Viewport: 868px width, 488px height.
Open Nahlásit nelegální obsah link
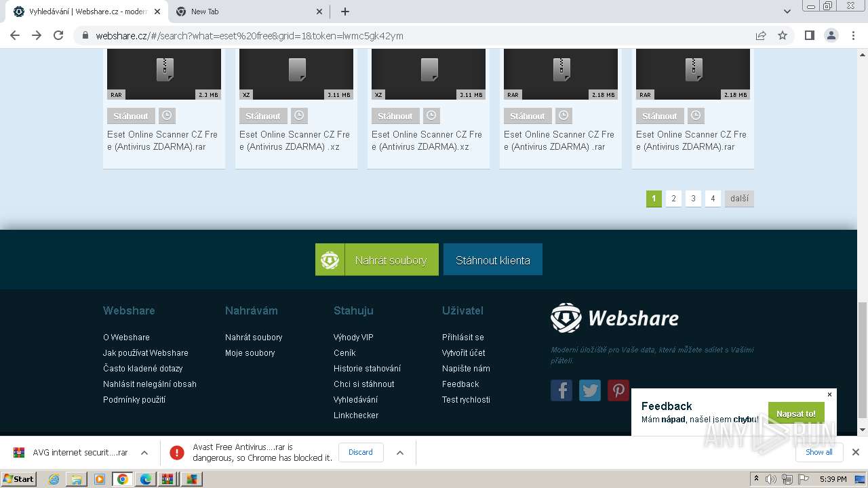[150, 384]
